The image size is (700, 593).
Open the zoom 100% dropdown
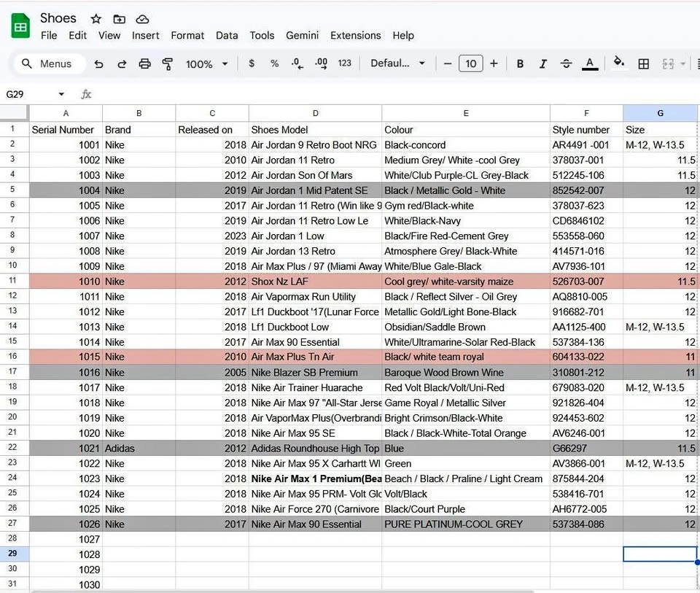click(x=206, y=64)
